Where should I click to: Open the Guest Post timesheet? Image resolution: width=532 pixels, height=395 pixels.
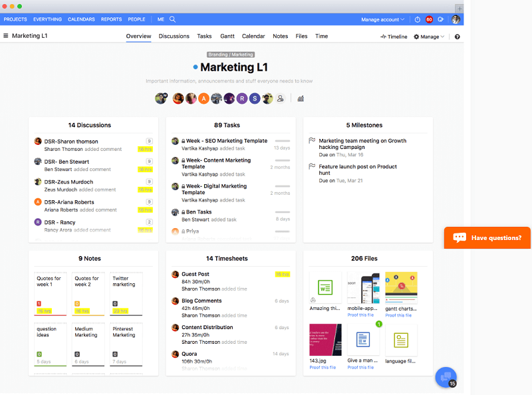pos(196,274)
